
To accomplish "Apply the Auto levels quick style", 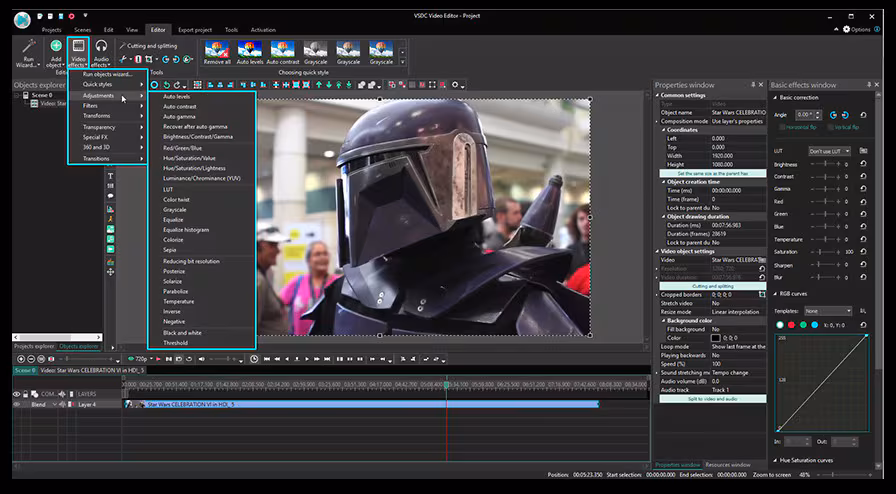I will tap(250, 48).
